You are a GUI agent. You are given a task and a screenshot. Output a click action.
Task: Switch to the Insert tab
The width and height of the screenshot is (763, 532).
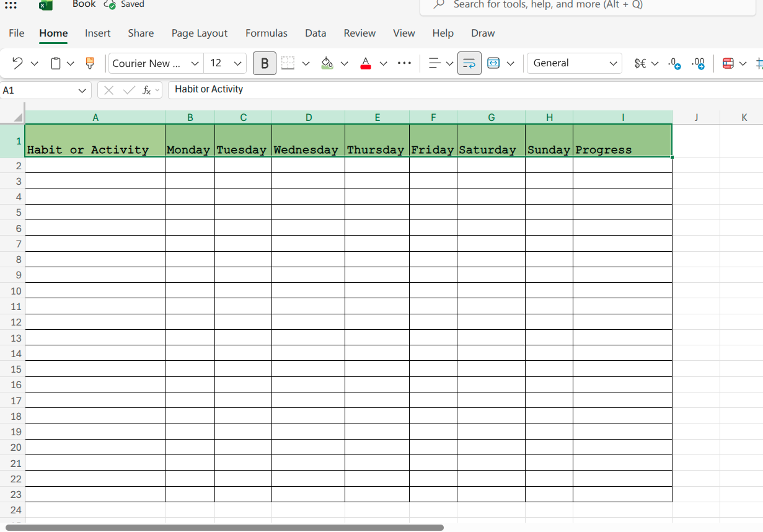(98, 33)
